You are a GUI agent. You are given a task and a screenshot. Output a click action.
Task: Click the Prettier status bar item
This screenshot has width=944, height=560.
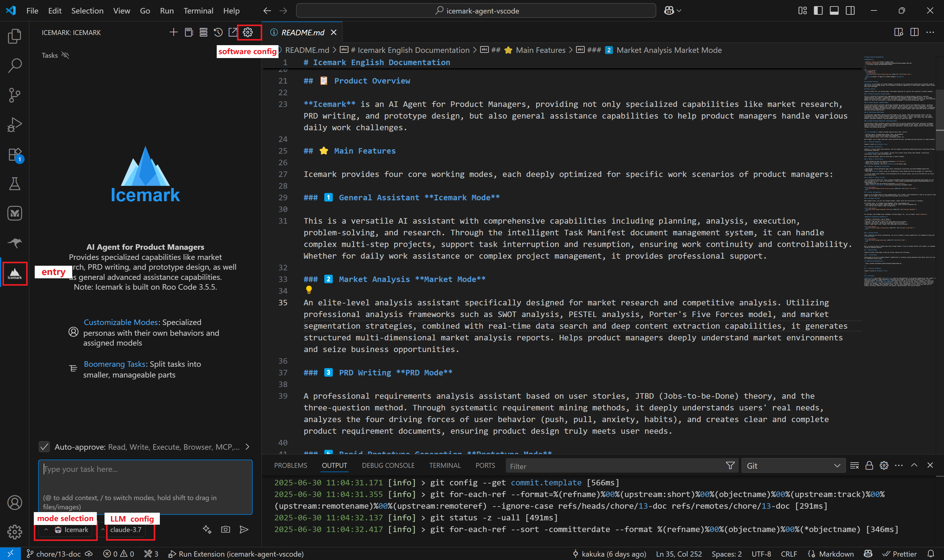coord(900,554)
